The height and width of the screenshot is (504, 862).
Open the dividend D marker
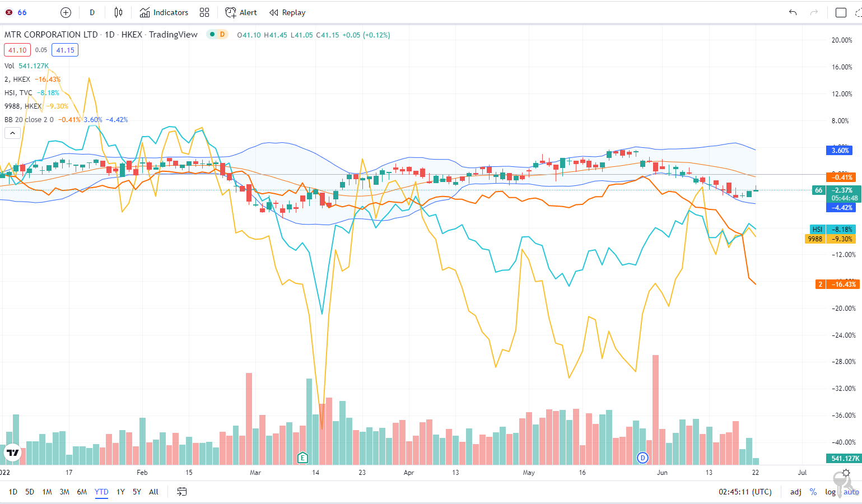642,458
